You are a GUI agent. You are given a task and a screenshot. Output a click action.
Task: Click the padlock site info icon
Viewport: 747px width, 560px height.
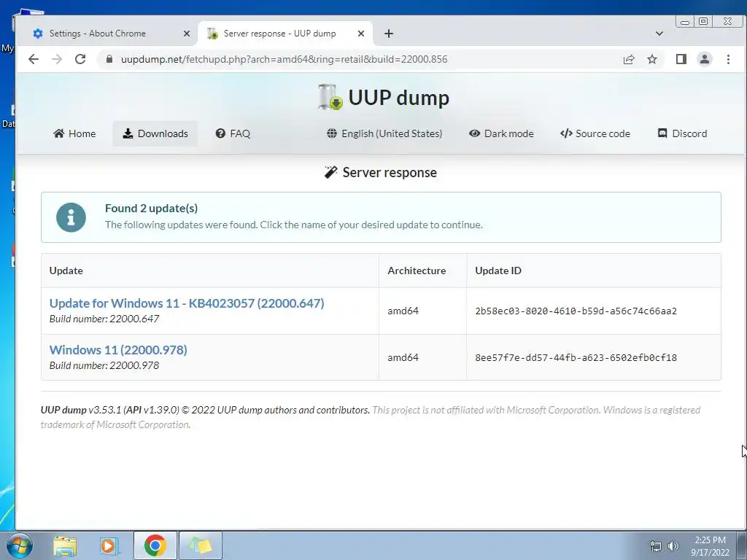[109, 59]
